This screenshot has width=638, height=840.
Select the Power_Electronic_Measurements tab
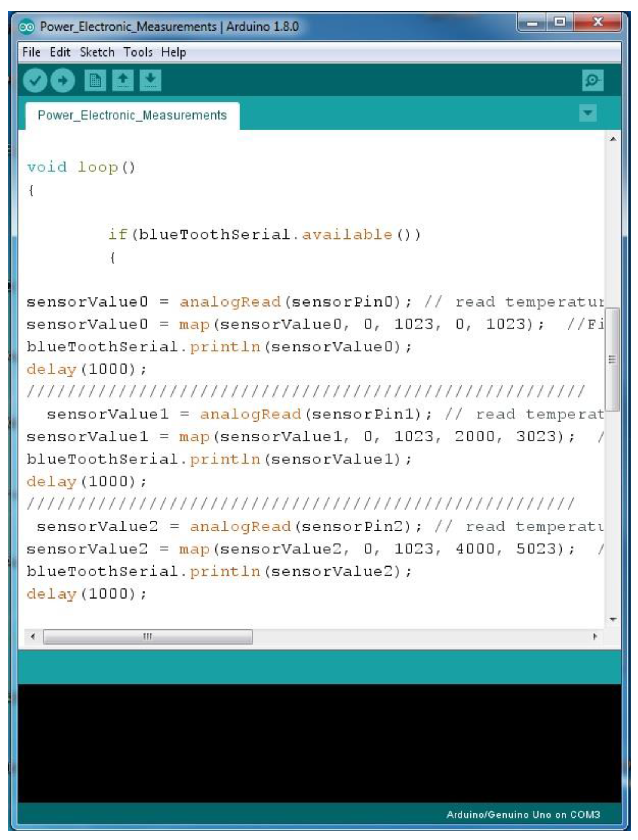[132, 115]
